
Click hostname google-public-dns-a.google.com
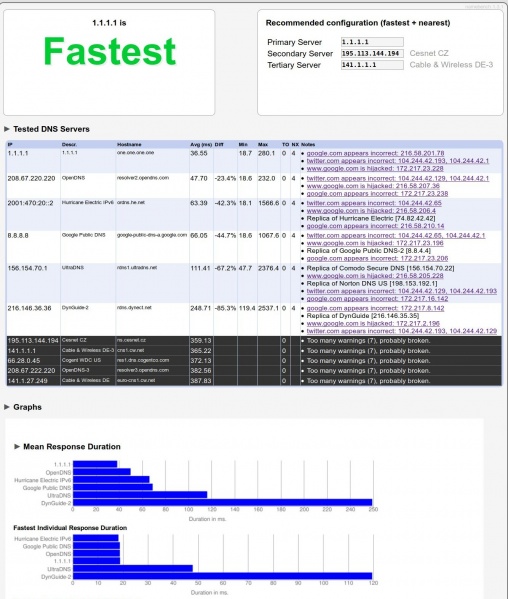152,235
